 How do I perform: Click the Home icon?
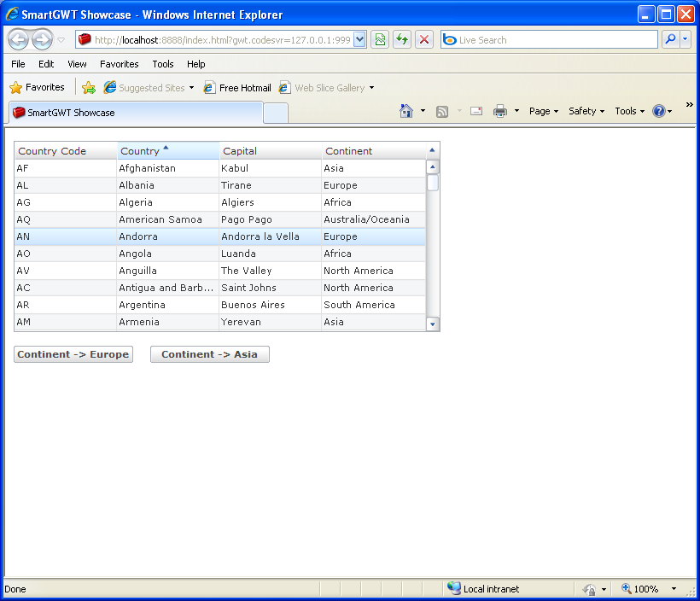pos(406,111)
